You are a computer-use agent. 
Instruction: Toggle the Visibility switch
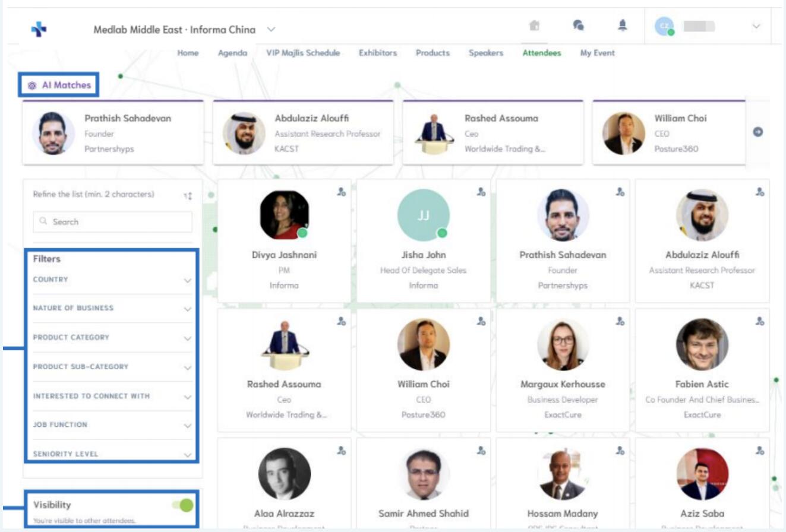coord(183,505)
